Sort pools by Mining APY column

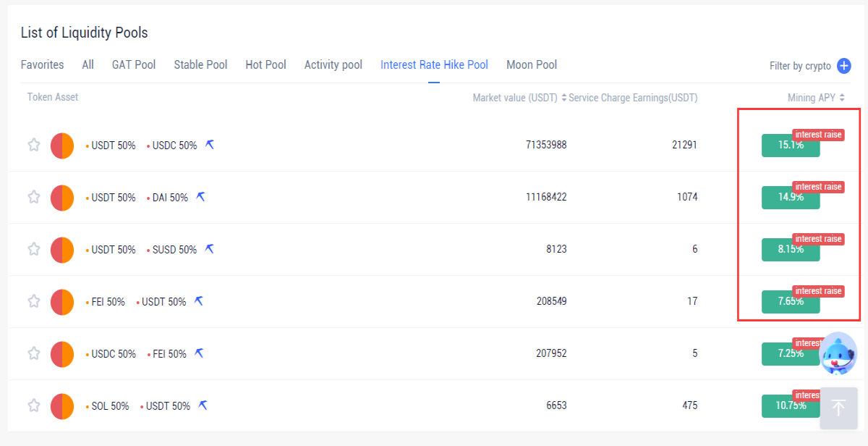(816, 98)
